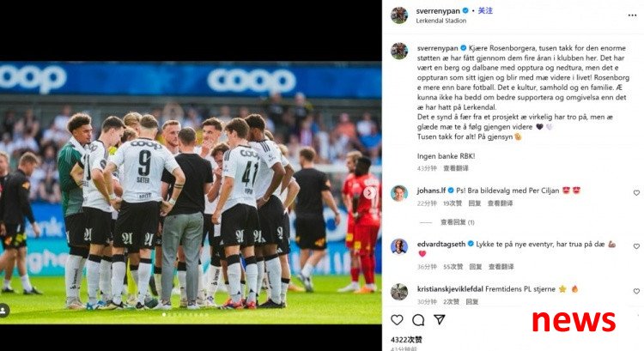
Task: Go to next photo with carousel arrow
Action: tap(369, 192)
